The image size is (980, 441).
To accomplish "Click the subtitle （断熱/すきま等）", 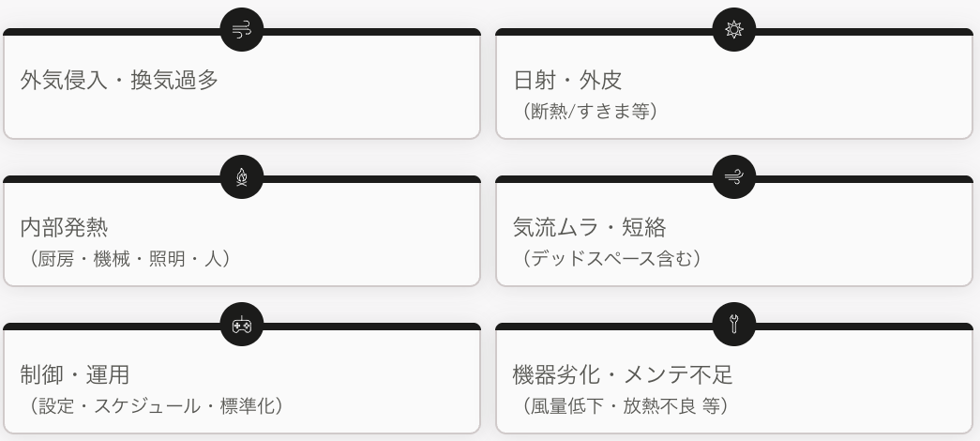I will tap(590, 112).
